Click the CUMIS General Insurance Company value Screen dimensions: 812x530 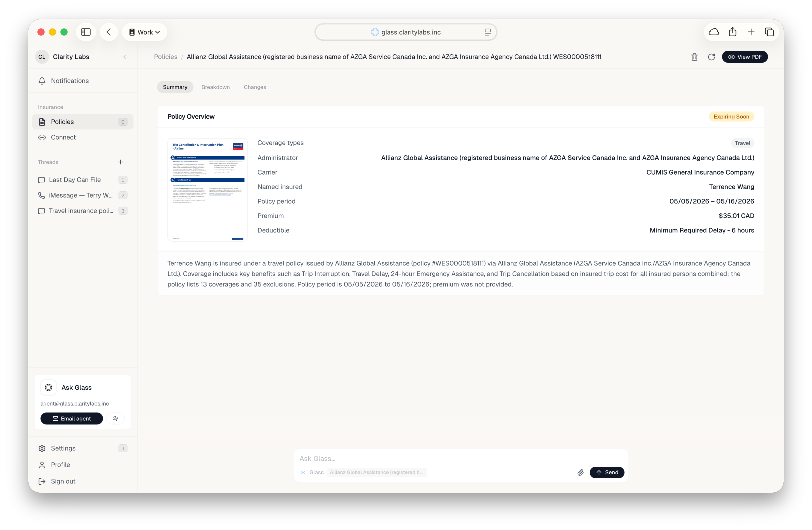click(x=700, y=172)
